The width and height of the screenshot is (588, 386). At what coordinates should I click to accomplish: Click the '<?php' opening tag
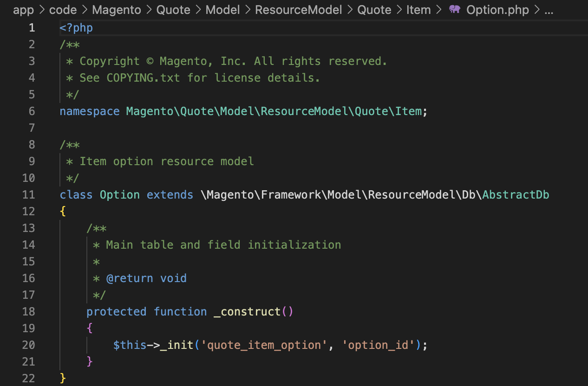(77, 28)
